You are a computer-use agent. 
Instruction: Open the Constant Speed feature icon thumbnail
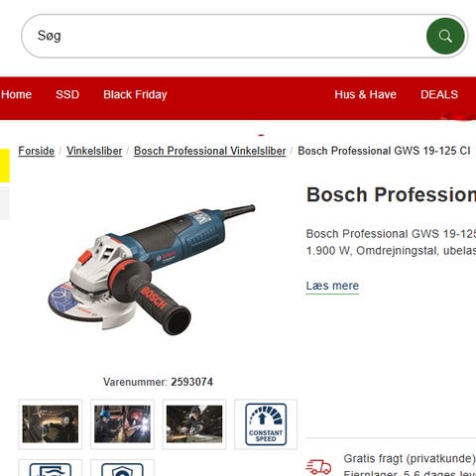(266, 424)
